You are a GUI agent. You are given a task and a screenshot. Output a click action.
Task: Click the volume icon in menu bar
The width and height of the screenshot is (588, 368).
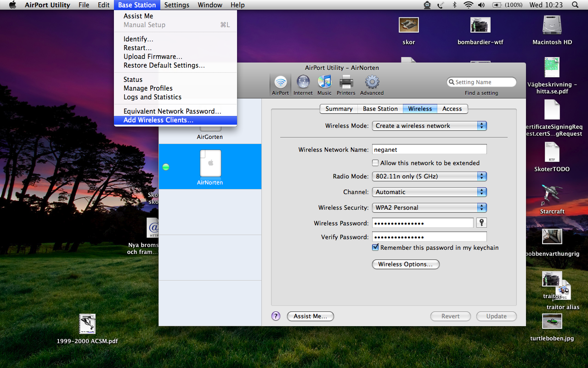click(x=481, y=5)
